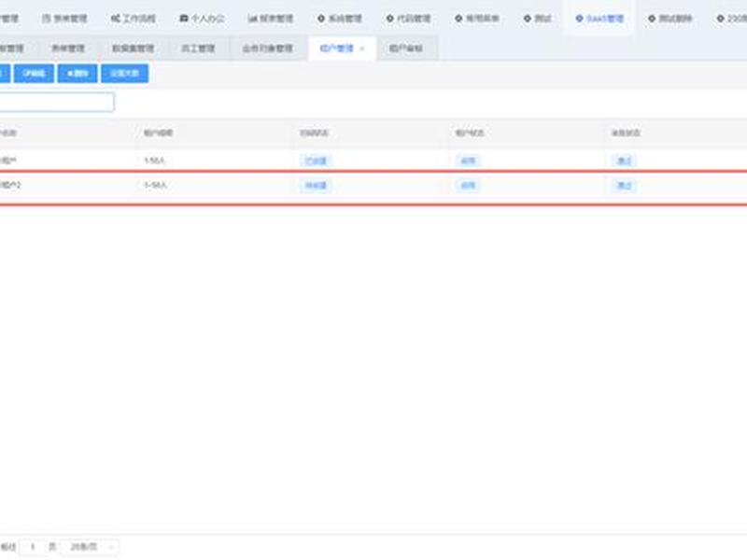Switch to the 员工管理 tab

pos(198,49)
